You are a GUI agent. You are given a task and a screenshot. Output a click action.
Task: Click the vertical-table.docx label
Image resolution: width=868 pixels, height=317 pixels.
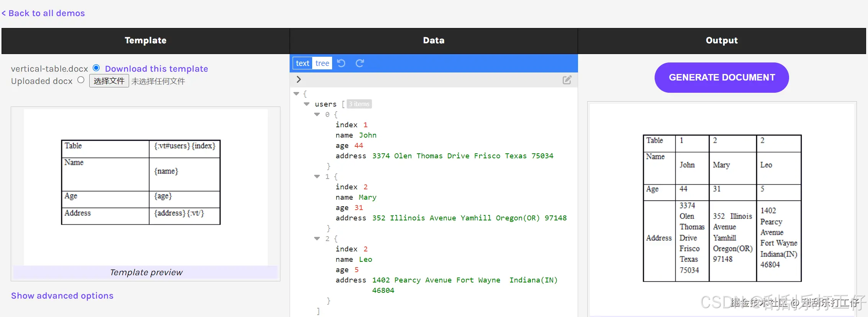49,69
